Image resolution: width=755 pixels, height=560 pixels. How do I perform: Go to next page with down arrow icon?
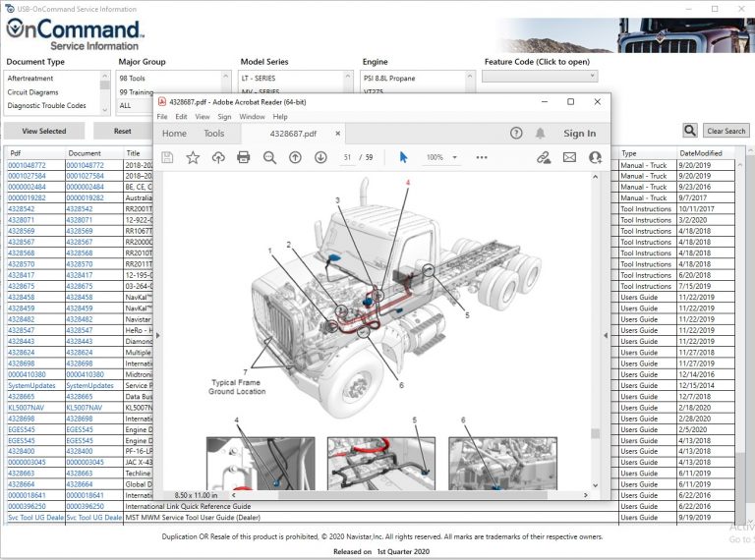pyautogui.click(x=320, y=157)
